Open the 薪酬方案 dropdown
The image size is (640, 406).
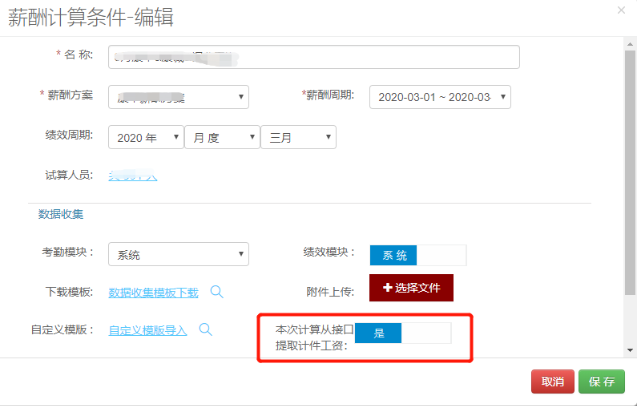pos(178,96)
